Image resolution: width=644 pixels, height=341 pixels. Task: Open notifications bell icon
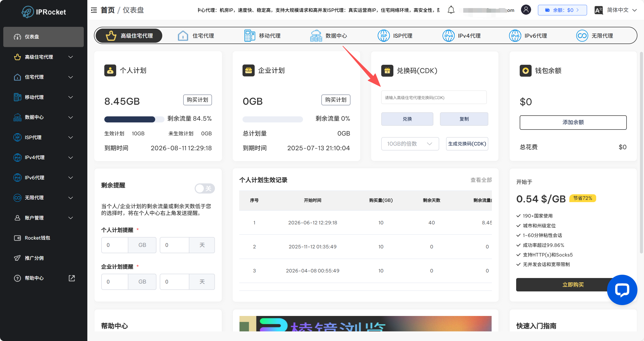(451, 10)
